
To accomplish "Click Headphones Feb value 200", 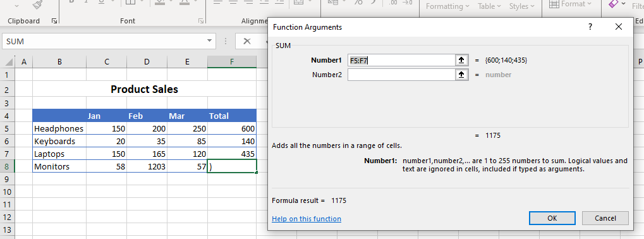I will (x=147, y=128).
